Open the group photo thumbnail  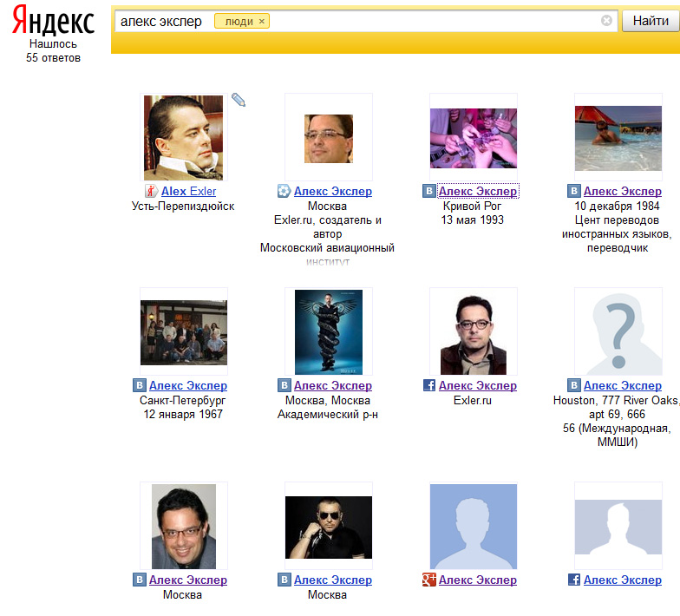(184, 332)
